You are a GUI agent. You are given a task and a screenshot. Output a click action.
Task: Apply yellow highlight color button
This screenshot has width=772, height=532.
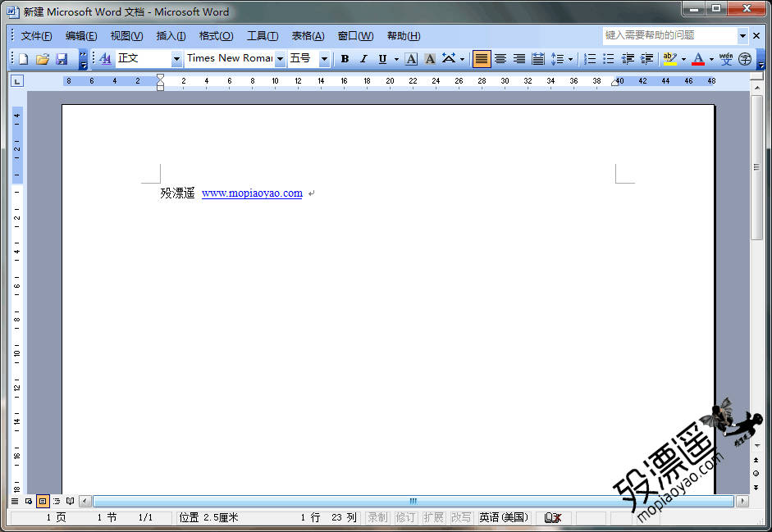pyautogui.click(x=669, y=59)
